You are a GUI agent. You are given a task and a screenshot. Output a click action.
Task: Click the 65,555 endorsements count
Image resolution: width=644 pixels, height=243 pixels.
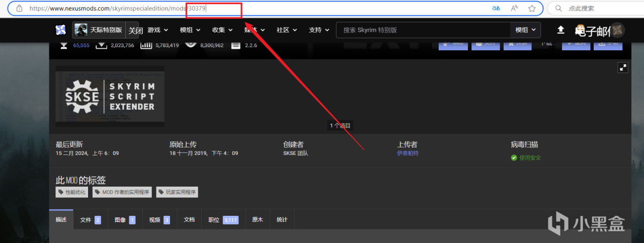pos(81,45)
